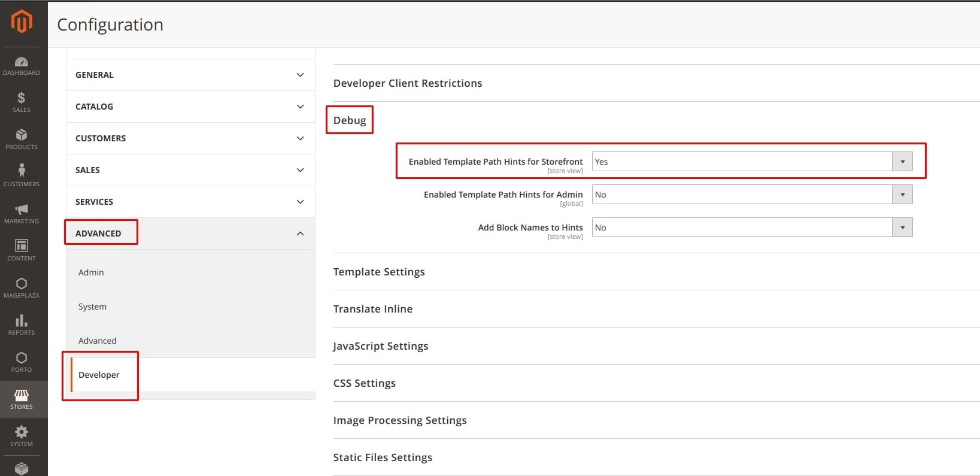Expand the SERVICES configuration section
Screen dimensions: 980x476
coord(190,202)
